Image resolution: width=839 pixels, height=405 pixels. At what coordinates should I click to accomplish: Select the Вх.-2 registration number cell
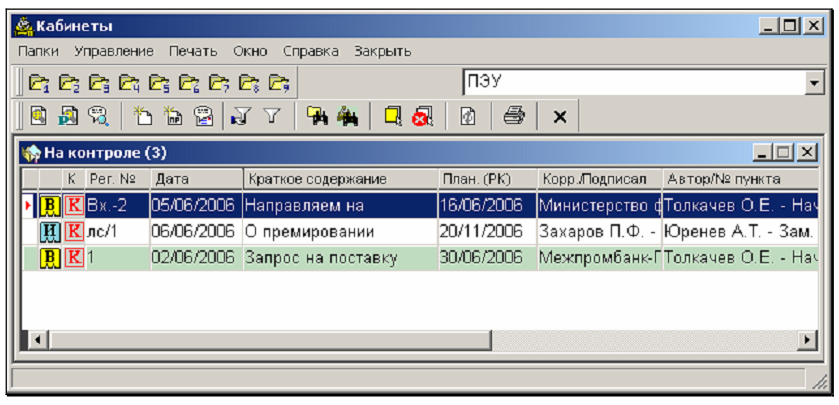tap(118, 206)
